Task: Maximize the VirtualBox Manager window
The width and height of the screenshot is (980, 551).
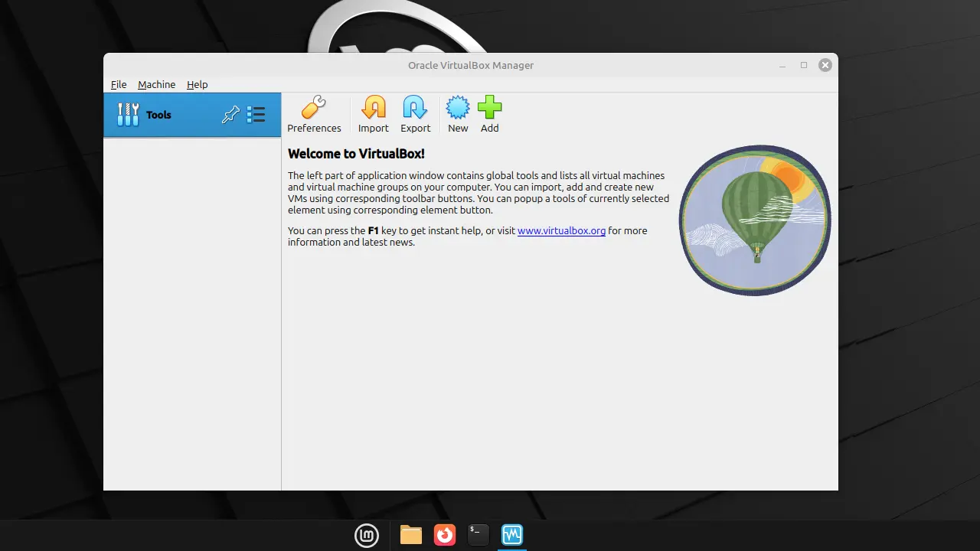Action: [804, 65]
